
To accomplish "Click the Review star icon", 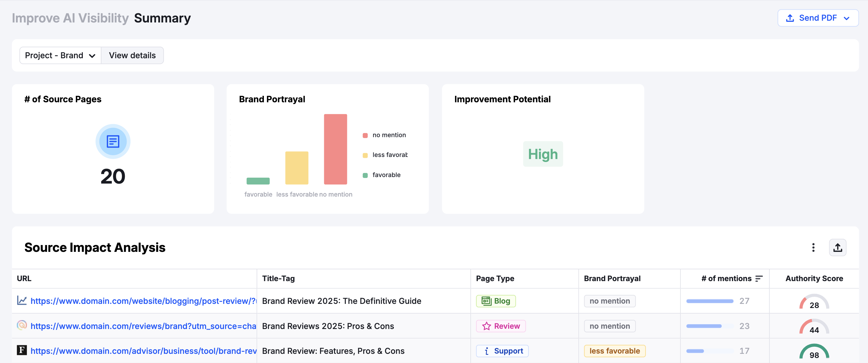I will 486,326.
